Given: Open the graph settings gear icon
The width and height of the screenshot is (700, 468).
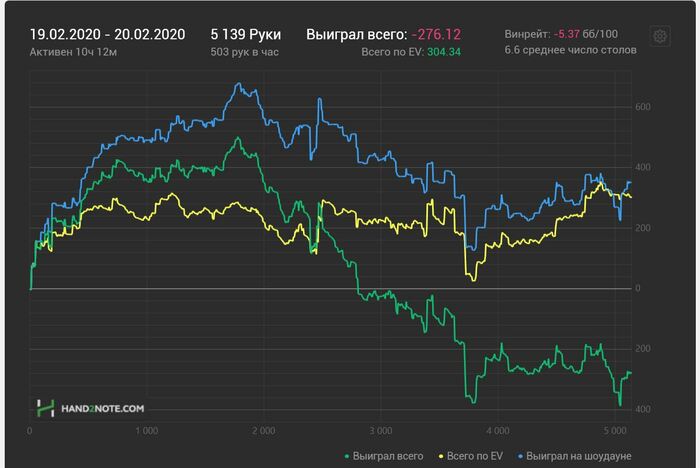Looking at the screenshot, I should (x=660, y=37).
